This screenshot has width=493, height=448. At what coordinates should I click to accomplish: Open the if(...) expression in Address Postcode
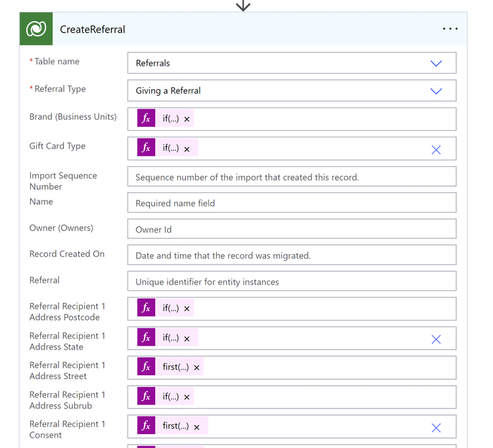(x=170, y=308)
